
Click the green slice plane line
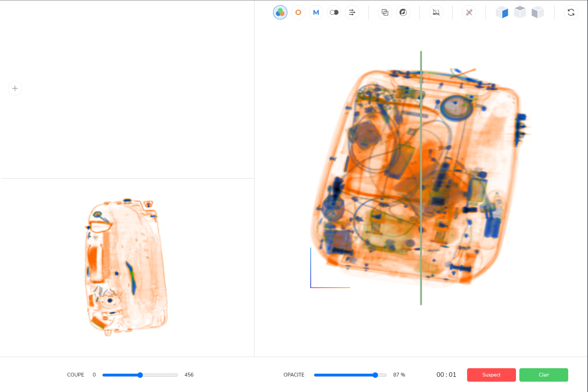[421, 178]
